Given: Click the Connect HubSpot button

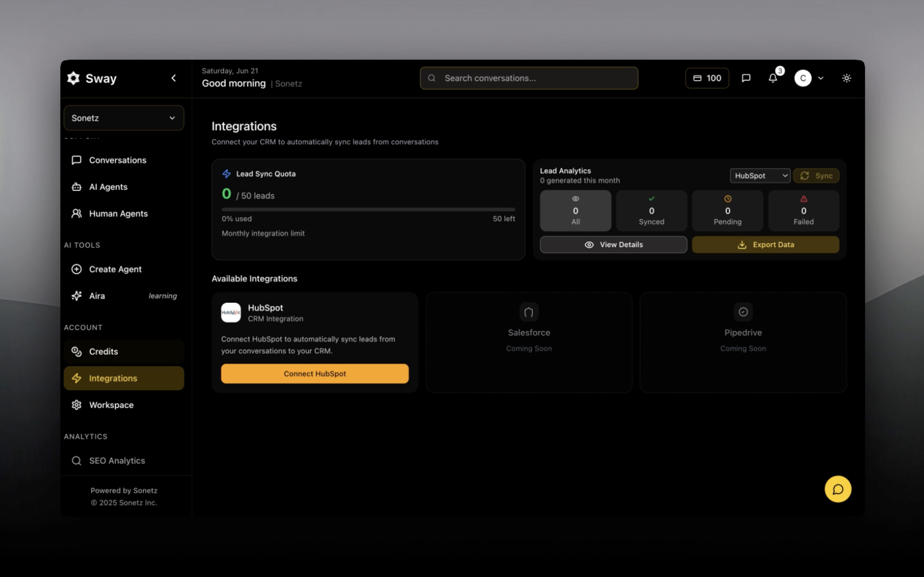Looking at the screenshot, I should click(315, 374).
